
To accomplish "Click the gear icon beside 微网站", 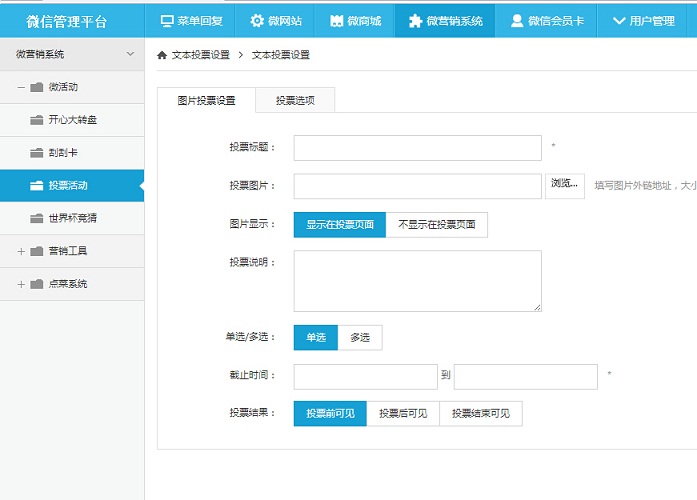I will coord(256,21).
